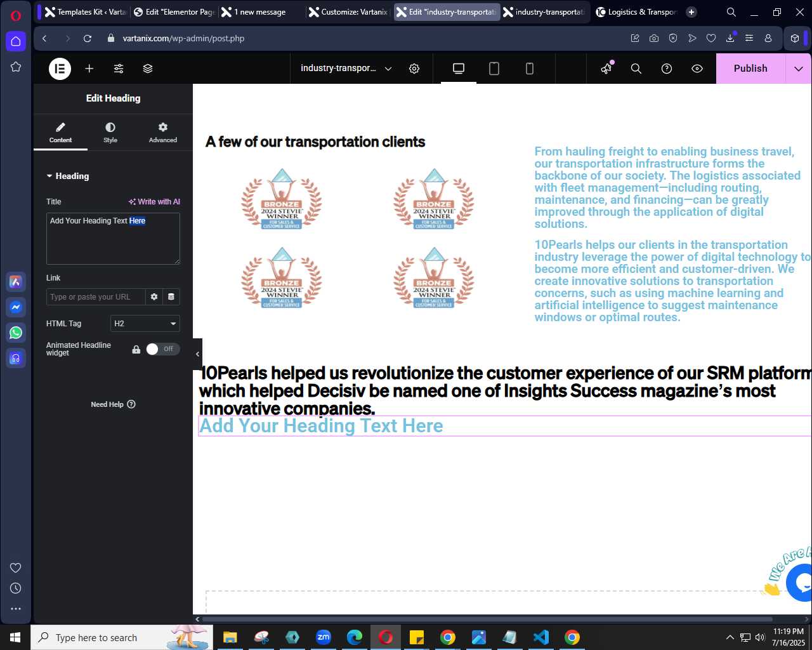Open Opera sidebar home icon

click(x=16, y=41)
